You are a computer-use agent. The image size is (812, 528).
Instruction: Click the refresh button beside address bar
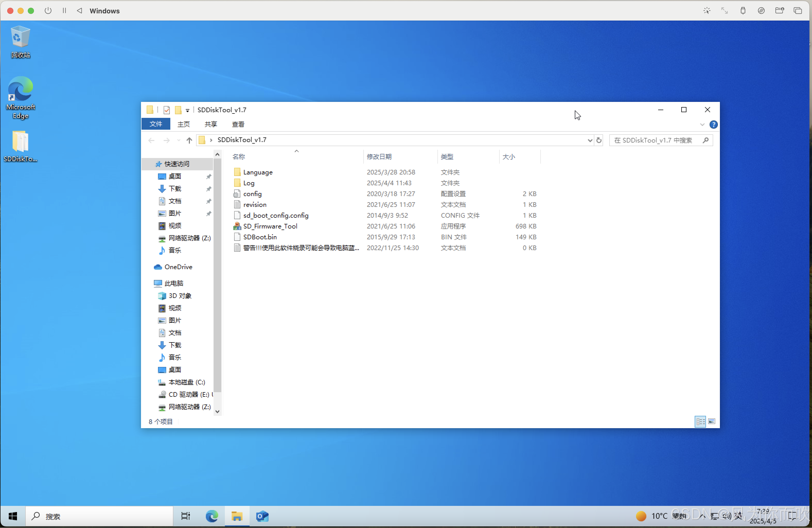tap(599, 140)
